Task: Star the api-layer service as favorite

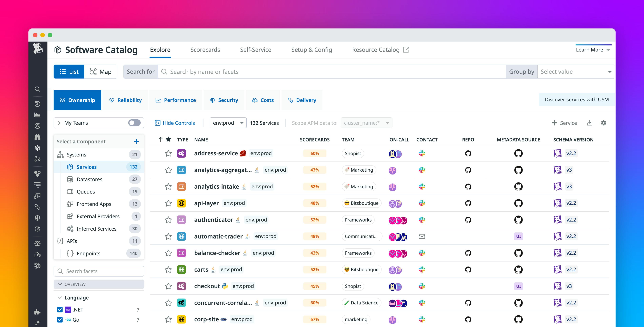Action: (168, 203)
